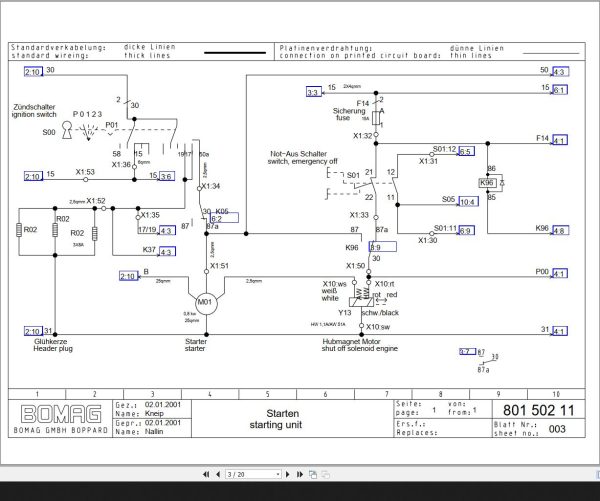Click the Y13 solenoid symbol
This screenshot has width=600, height=501.
tap(362, 302)
